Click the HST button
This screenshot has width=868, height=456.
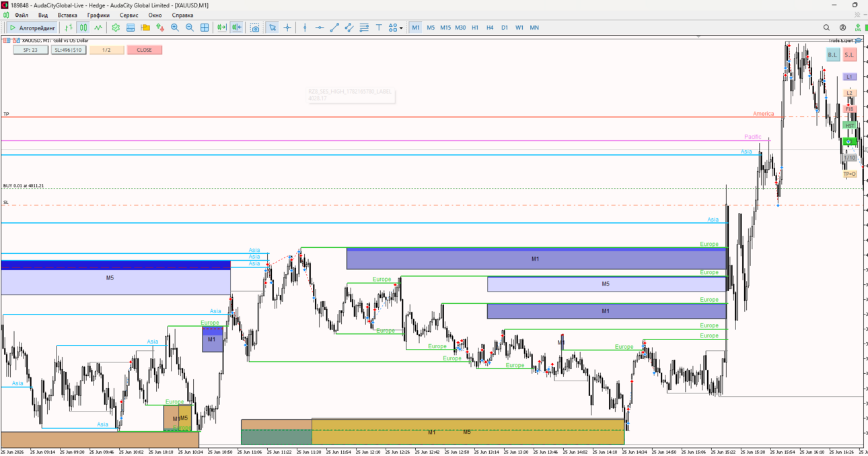click(x=850, y=125)
